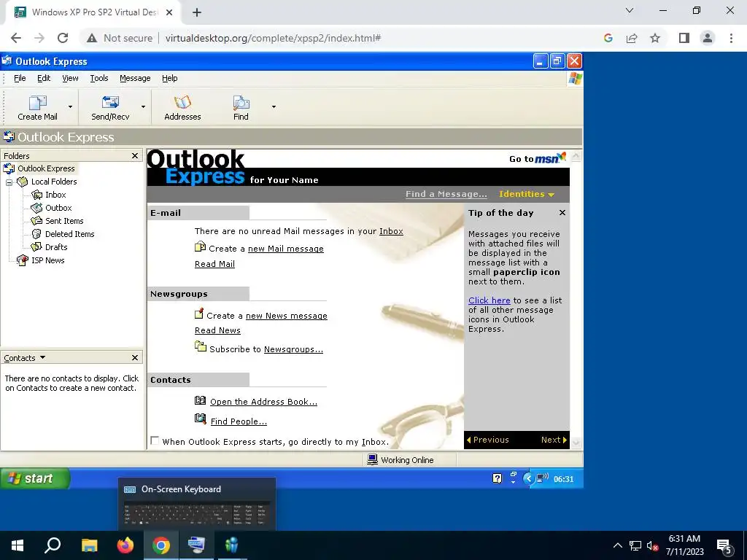
Task: Open the Send/Recv dropdown arrow
Action: point(143,106)
